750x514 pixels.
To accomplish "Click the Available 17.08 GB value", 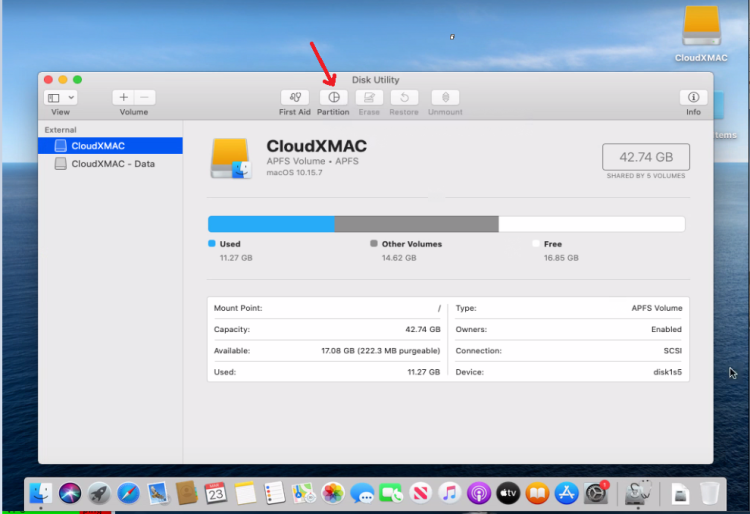I will 381,351.
